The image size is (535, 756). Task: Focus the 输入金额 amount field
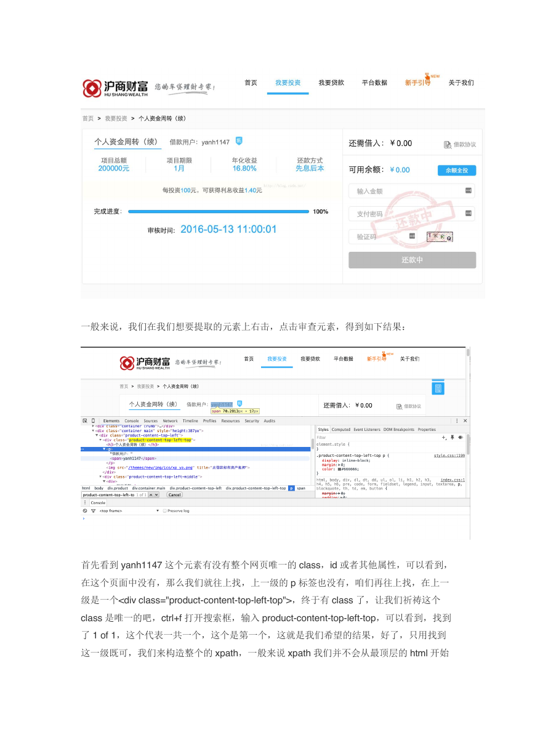(412, 191)
